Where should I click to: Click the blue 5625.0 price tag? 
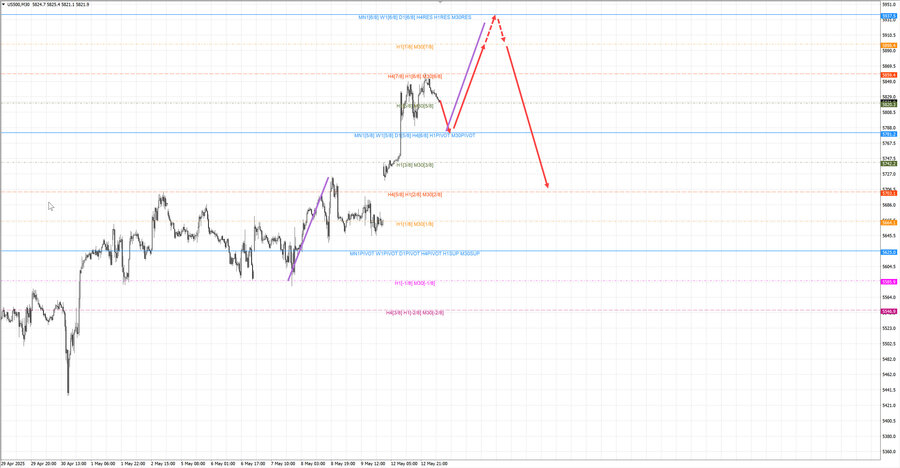pyautogui.click(x=889, y=252)
